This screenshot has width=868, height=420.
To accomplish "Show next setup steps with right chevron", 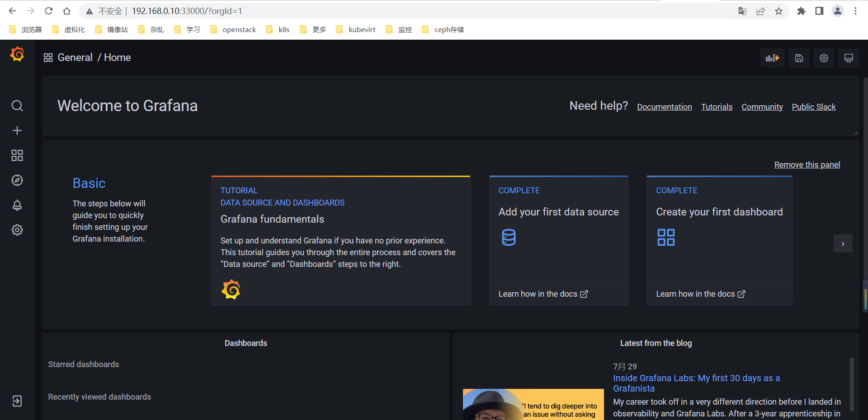I will click(x=843, y=243).
